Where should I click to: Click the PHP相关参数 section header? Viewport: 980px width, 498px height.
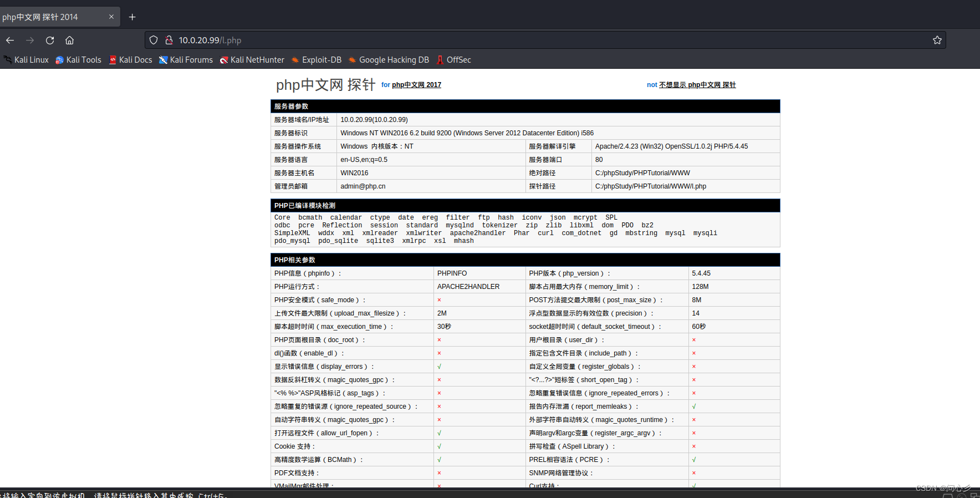[x=525, y=260]
